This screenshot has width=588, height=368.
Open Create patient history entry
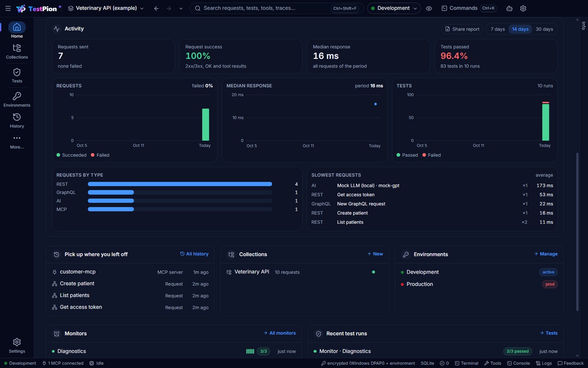tap(130, 284)
